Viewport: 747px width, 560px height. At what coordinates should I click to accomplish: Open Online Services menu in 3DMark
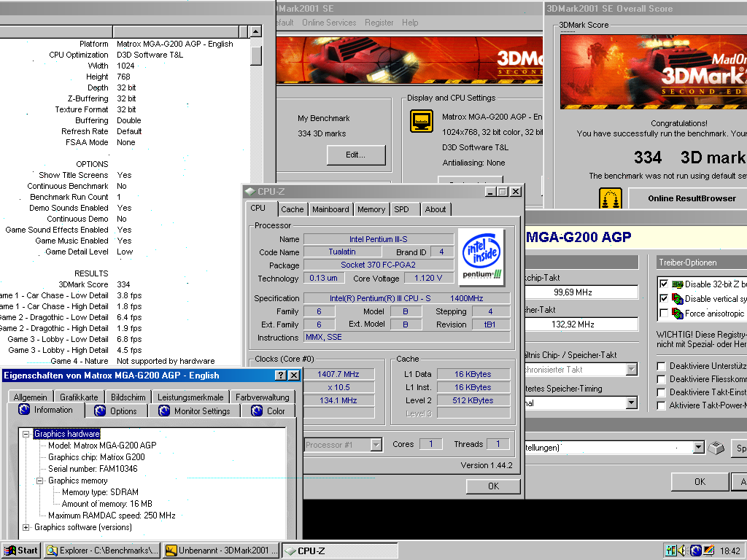click(x=329, y=23)
